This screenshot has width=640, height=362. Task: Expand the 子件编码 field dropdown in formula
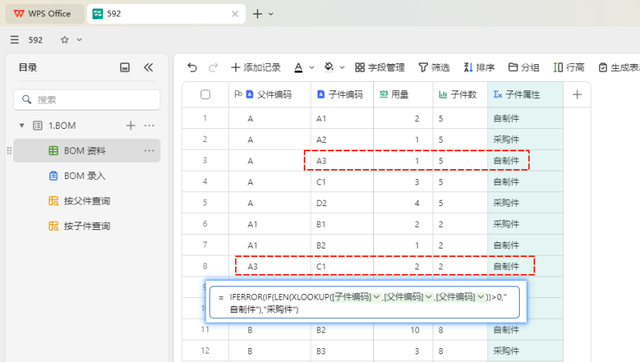[376, 297]
